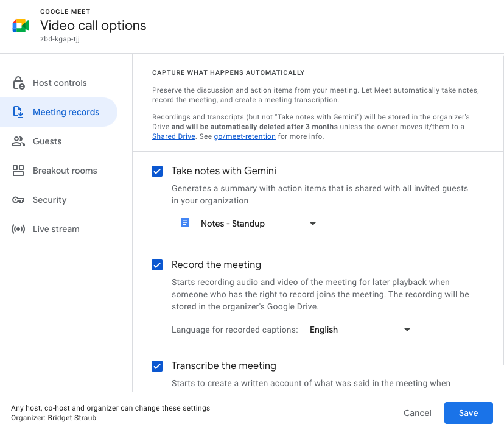Click the Google Meet logo
The height and width of the screenshot is (430, 504).
(20, 26)
